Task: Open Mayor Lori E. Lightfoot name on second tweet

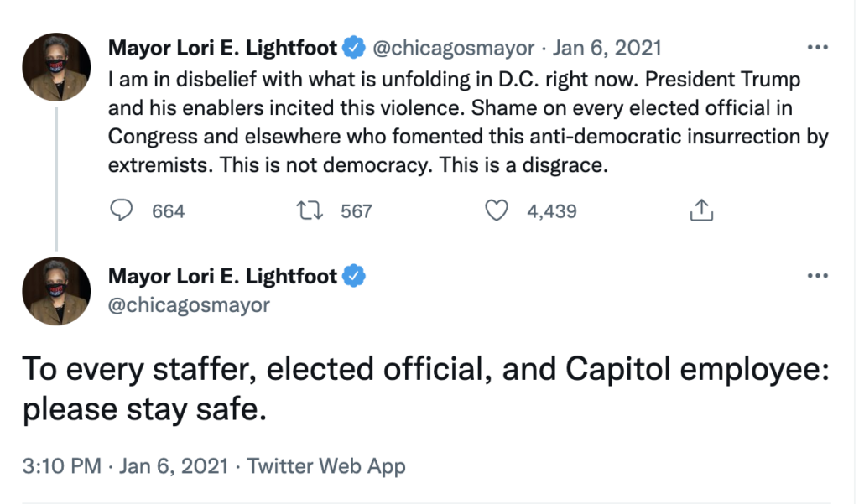Action: 223,276
